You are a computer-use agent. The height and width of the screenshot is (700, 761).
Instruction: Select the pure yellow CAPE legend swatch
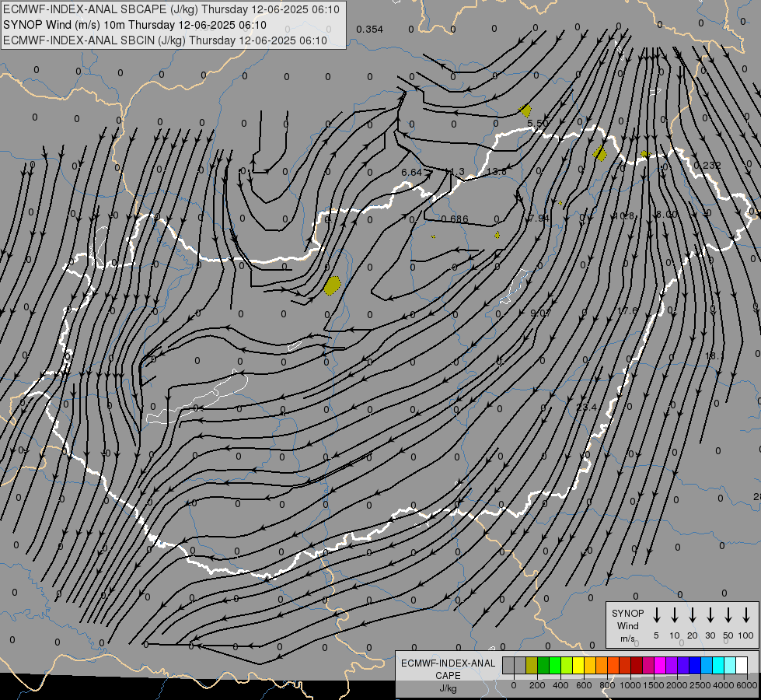click(578, 665)
